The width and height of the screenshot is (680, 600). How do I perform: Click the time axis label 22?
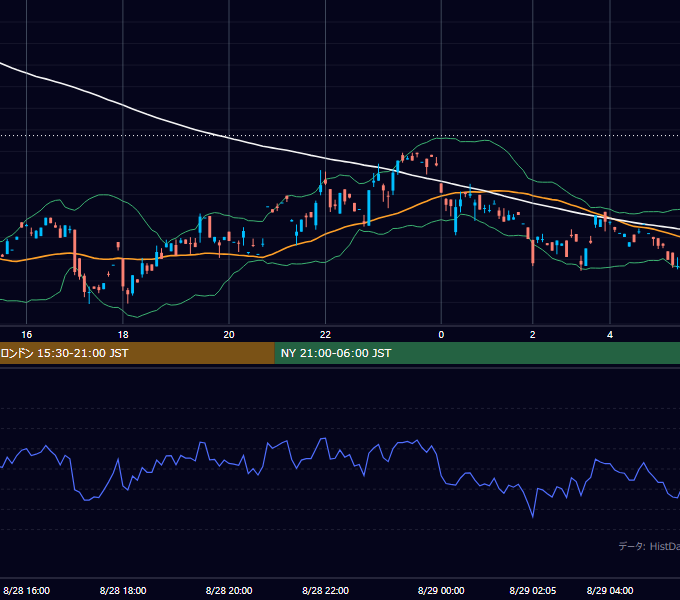point(325,335)
